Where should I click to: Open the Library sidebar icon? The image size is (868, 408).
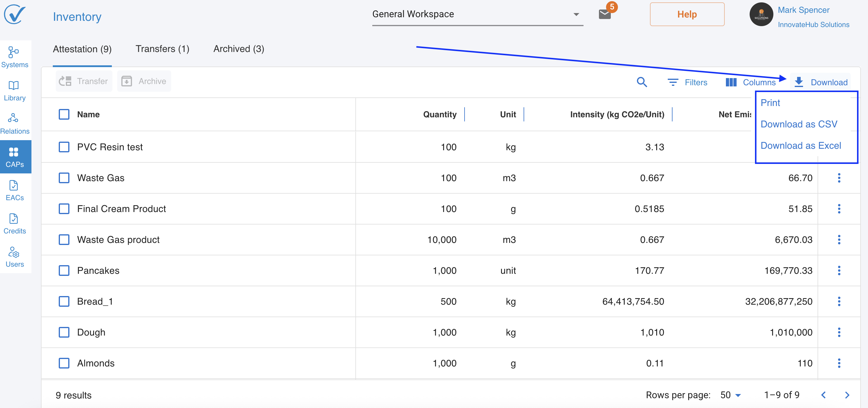(x=15, y=90)
